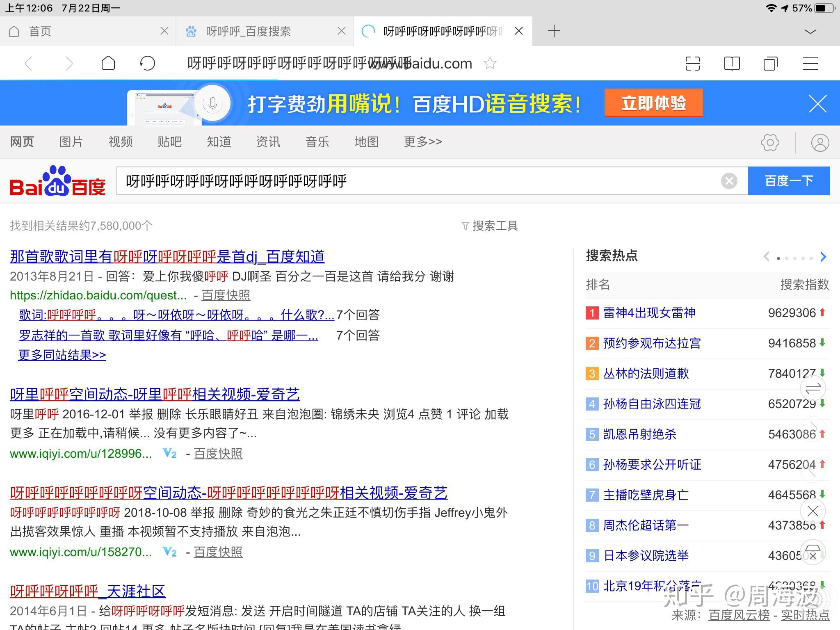This screenshot has height=630, width=840.
Task: Select the 图片 search category
Action: tap(71, 142)
